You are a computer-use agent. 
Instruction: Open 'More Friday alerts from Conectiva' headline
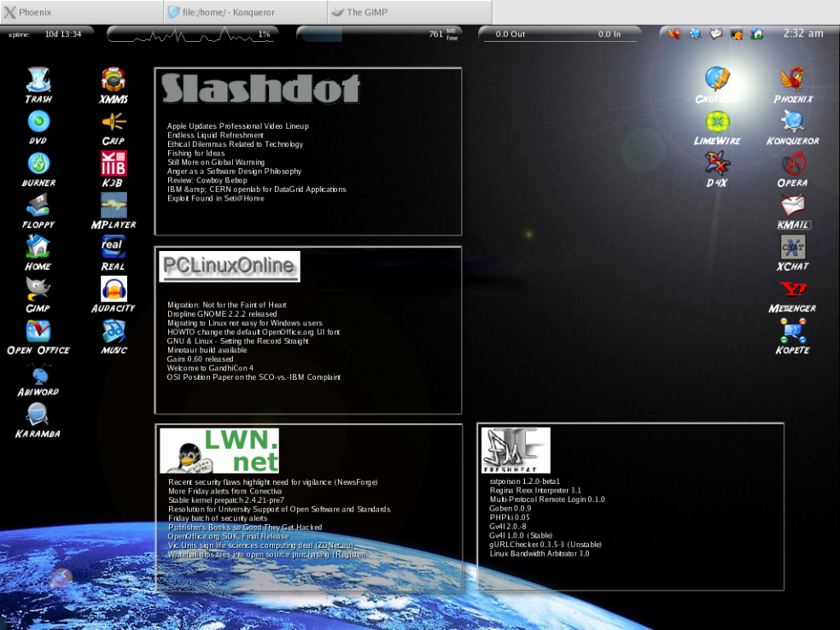[x=225, y=491]
